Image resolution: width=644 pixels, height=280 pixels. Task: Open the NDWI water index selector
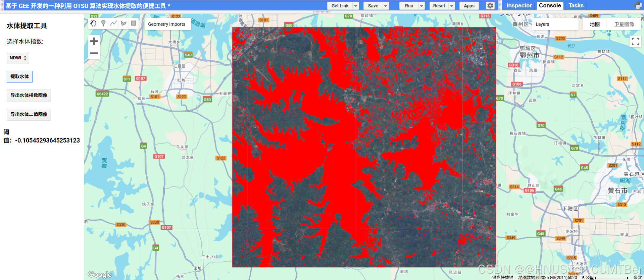click(x=18, y=58)
